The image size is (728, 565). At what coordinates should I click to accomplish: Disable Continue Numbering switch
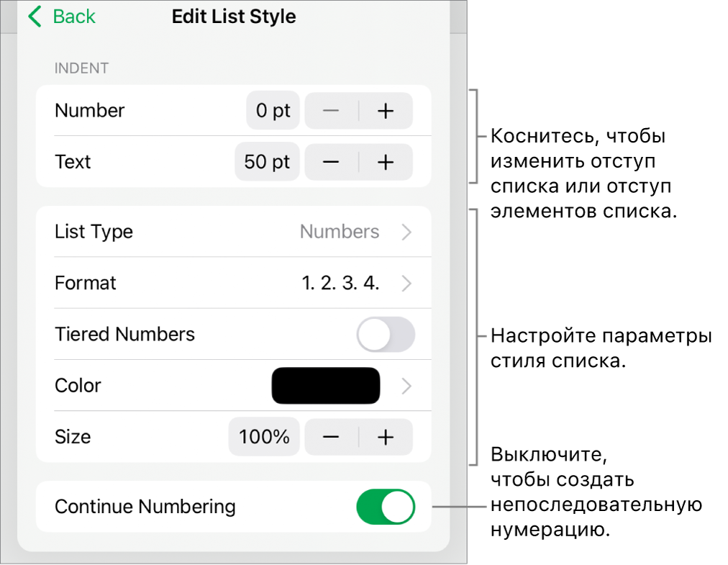386,507
